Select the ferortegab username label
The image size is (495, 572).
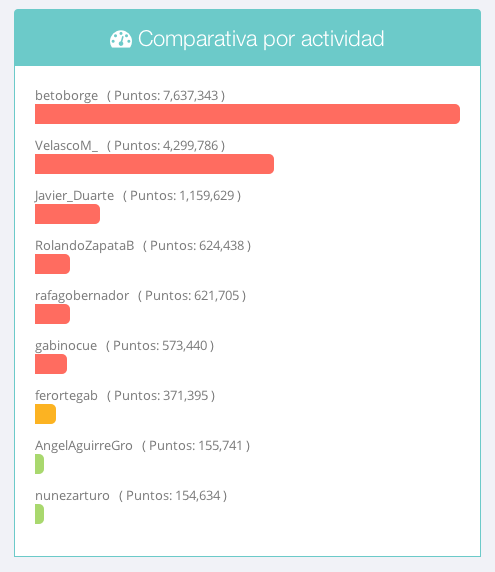66,396
